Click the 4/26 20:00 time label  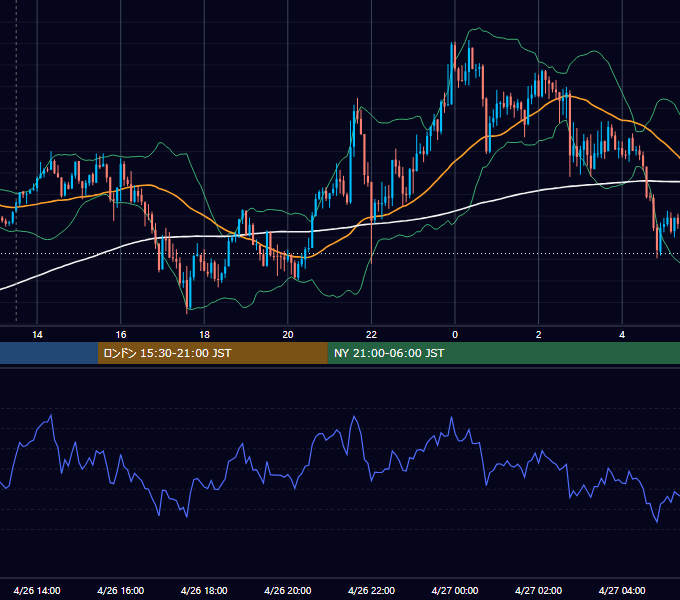(288, 590)
